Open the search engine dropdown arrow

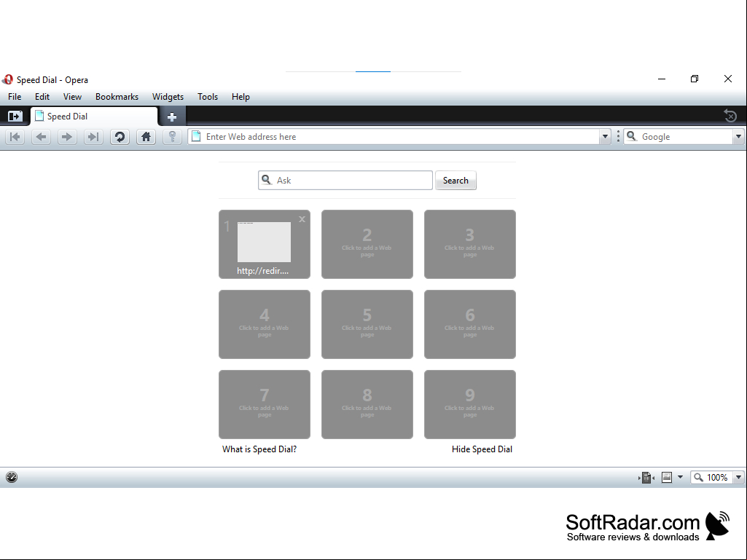point(738,137)
